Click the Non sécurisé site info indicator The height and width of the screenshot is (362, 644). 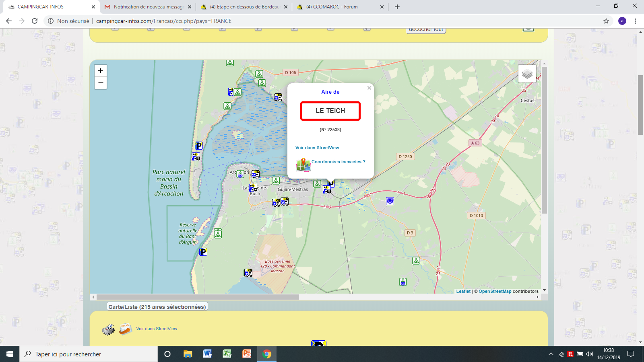(68, 21)
